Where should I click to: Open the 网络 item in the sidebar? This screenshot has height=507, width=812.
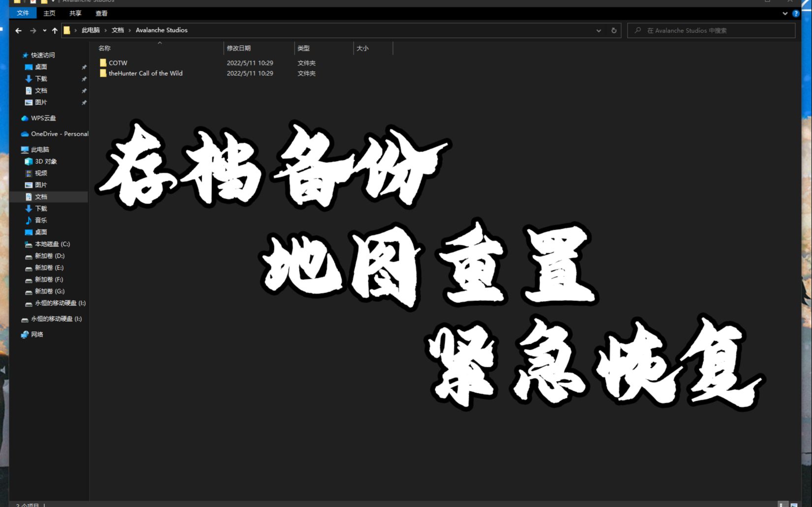coord(36,334)
